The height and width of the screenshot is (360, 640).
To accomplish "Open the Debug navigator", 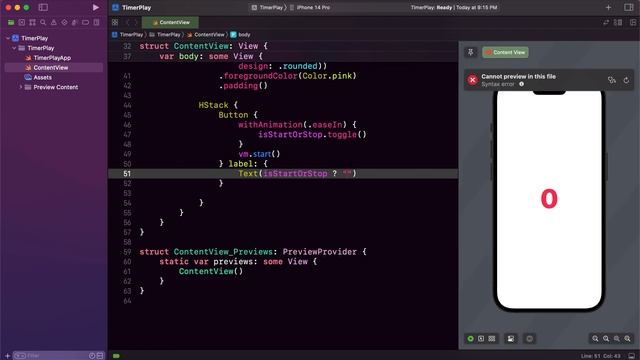I will click(75, 22).
